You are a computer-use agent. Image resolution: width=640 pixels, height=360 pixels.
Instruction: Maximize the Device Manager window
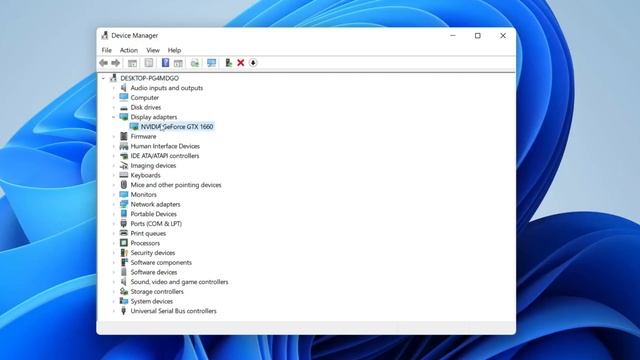[x=478, y=36]
